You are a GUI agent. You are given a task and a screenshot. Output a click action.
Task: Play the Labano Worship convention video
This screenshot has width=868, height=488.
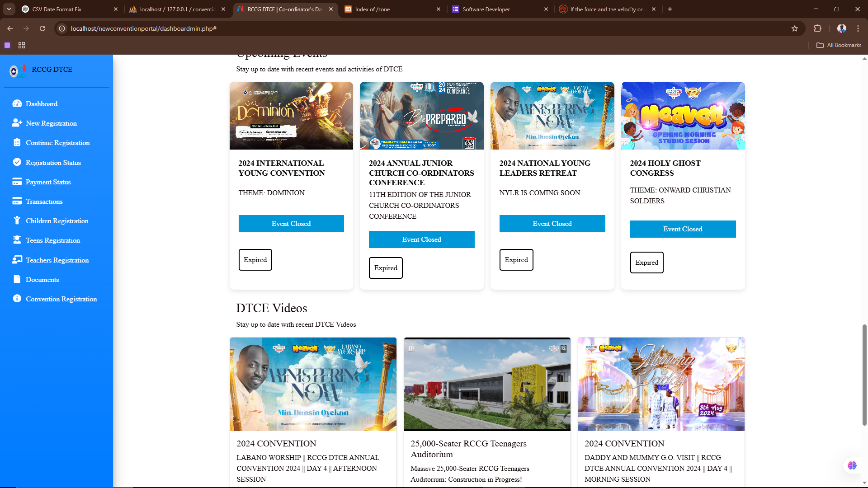pyautogui.click(x=313, y=384)
